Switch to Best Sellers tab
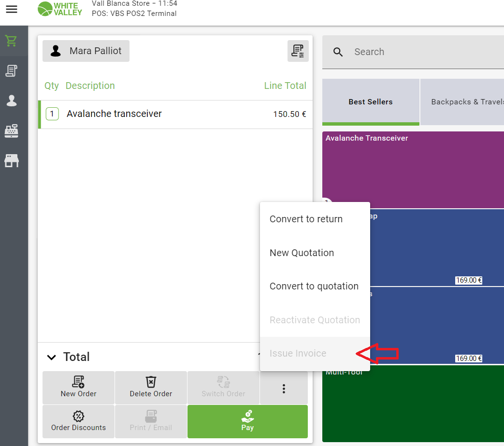The width and height of the screenshot is (504, 446). pyautogui.click(x=371, y=102)
